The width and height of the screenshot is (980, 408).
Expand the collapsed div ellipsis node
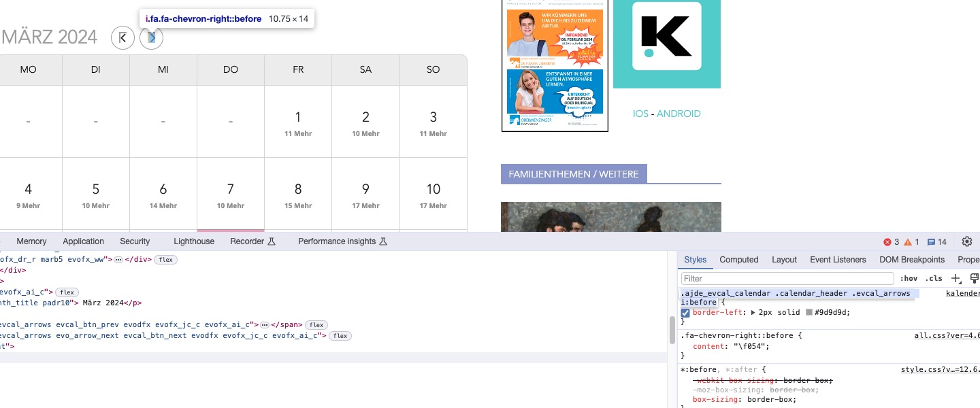pyautogui.click(x=118, y=260)
